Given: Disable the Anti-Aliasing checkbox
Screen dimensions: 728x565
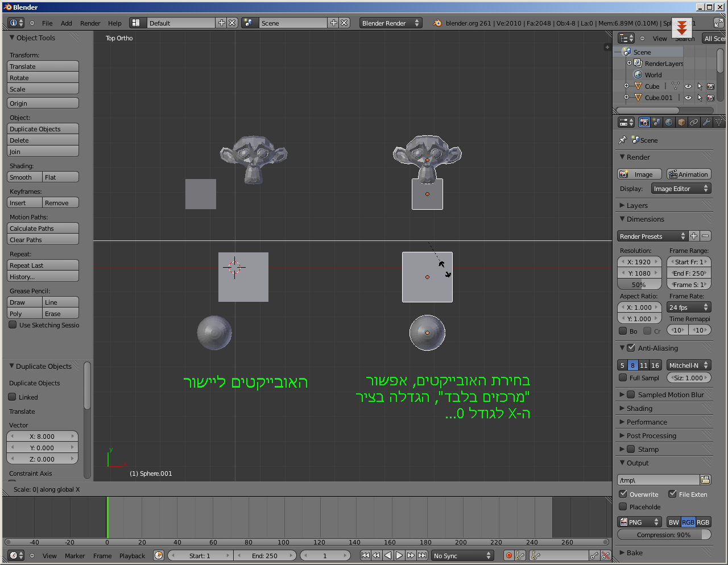Looking at the screenshot, I should [631, 348].
